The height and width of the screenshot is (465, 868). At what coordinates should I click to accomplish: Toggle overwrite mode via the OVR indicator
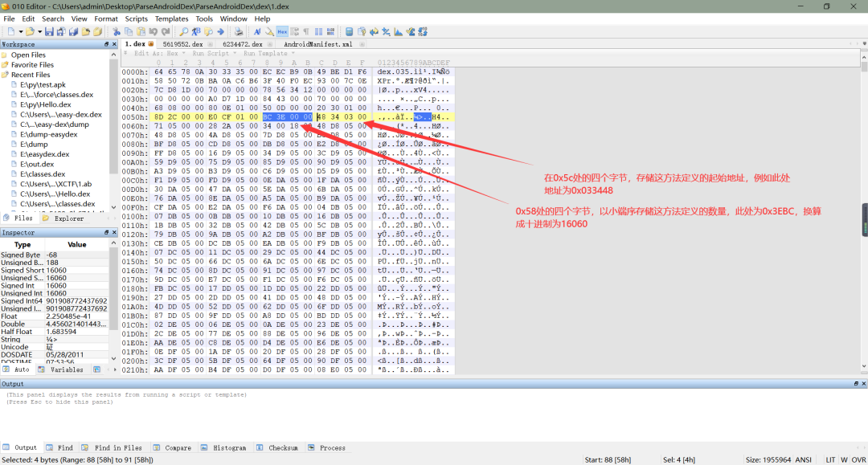coord(858,459)
